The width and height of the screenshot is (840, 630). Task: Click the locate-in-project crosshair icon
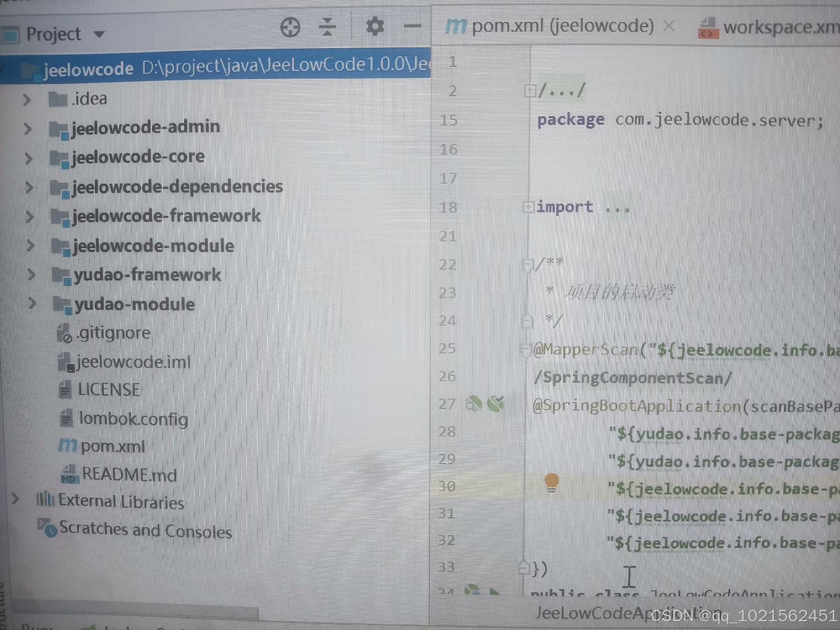point(290,28)
